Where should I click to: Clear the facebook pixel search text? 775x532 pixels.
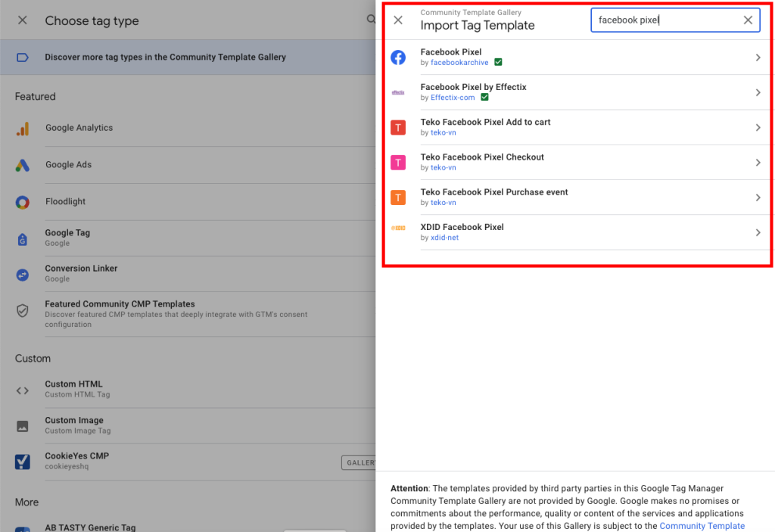(x=748, y=20)
